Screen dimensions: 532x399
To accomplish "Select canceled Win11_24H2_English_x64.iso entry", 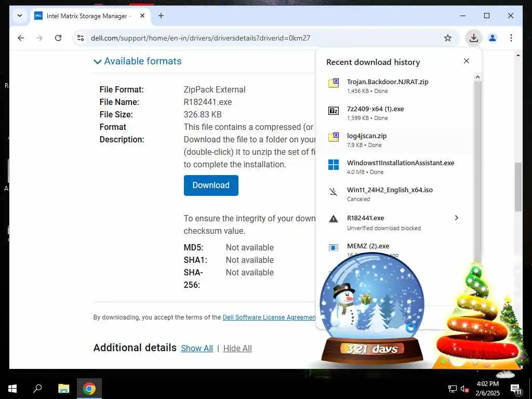I will [x=397, y=194].
